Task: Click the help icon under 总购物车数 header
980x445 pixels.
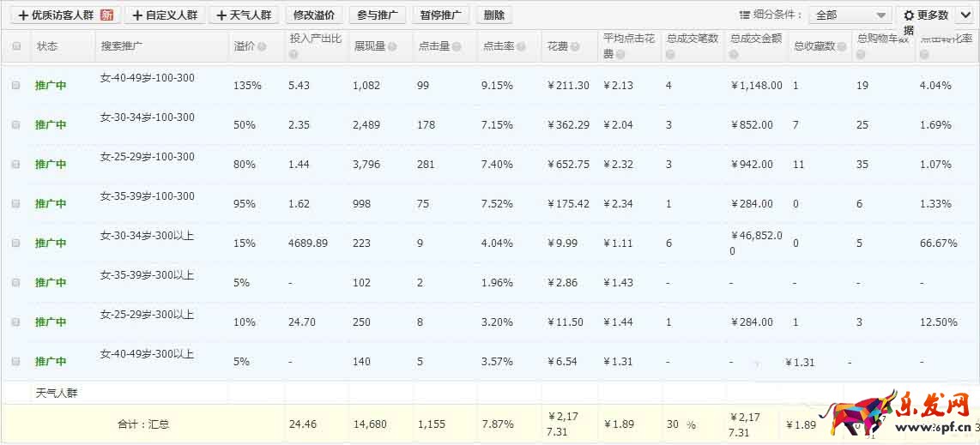Action: coord(861,55)
